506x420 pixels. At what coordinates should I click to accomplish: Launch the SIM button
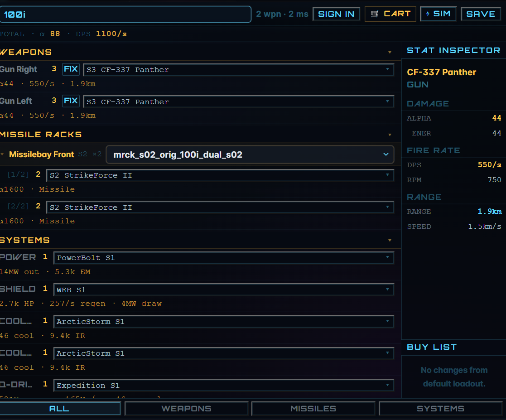438,14
